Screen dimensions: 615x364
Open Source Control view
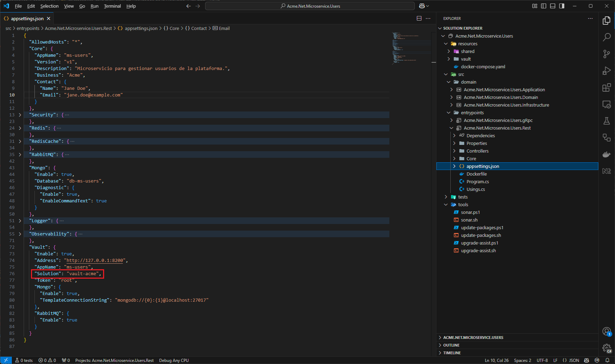pyautogui.click(x=606, y=54)
